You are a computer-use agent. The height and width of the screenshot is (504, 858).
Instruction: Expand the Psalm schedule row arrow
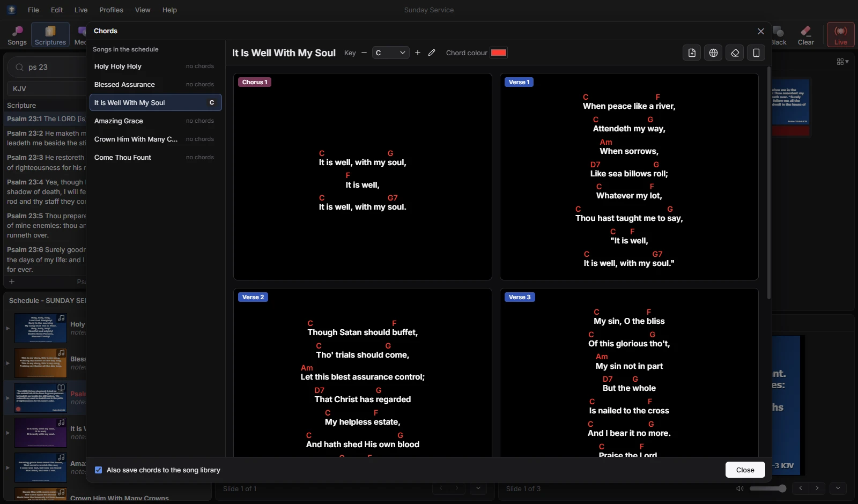point(8,398)
